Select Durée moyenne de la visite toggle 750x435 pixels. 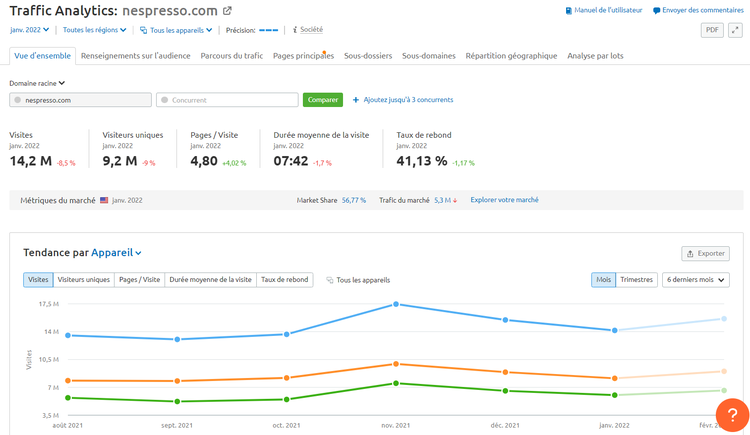(x=210, y=279)
